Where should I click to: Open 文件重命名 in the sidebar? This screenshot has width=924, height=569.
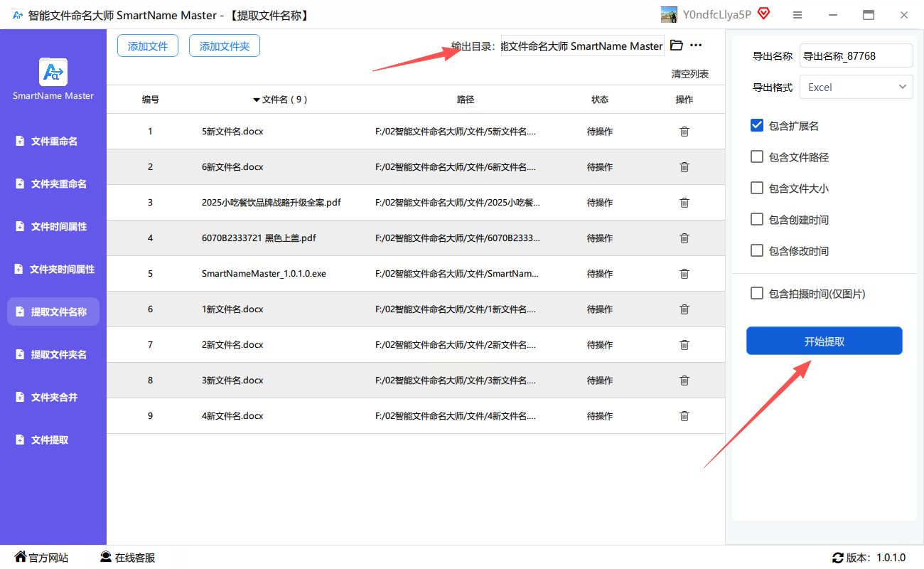(x=53, y=142)
